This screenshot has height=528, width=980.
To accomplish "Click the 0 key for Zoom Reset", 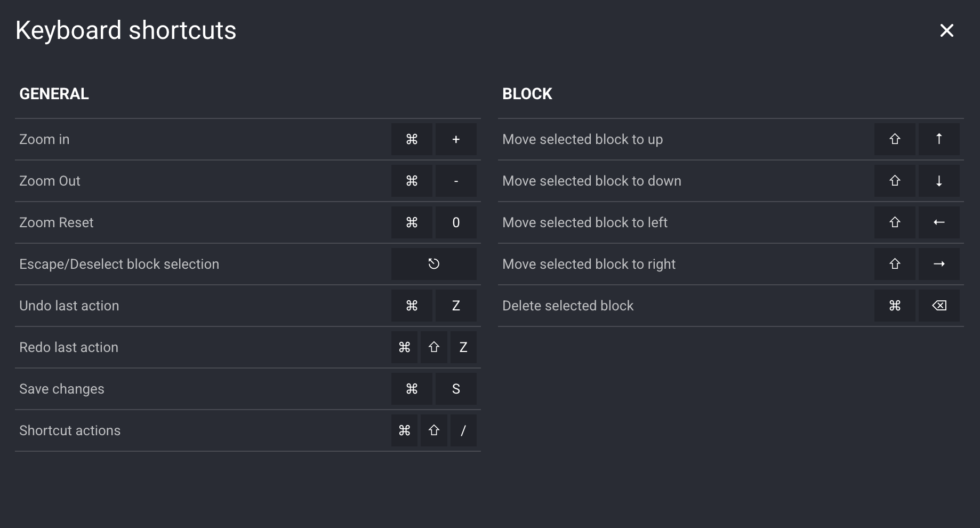I will 456,222.
